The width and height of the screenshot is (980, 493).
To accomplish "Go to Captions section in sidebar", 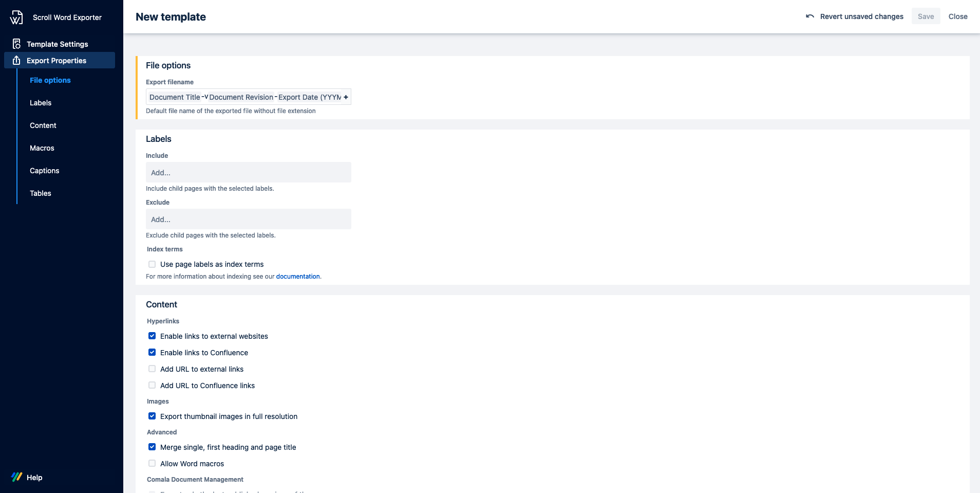I will click(45, 171).
